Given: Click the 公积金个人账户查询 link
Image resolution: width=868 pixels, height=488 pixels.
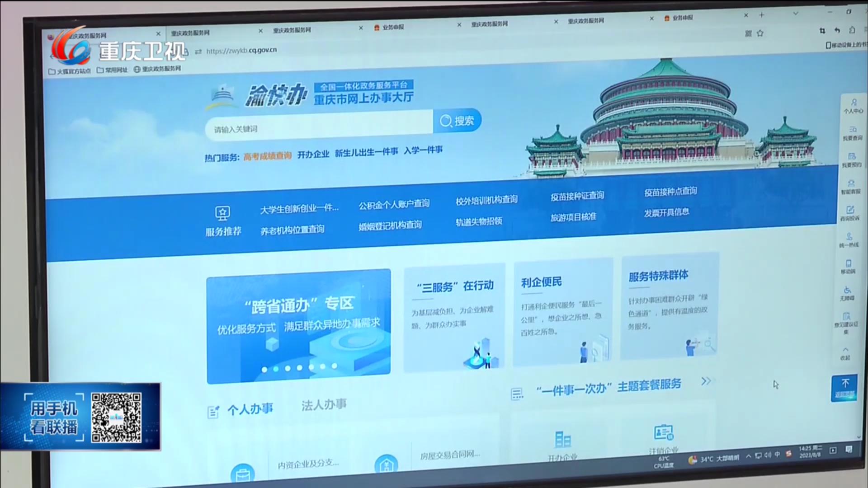Looking at the screenshot, I should tap(394, 204).
